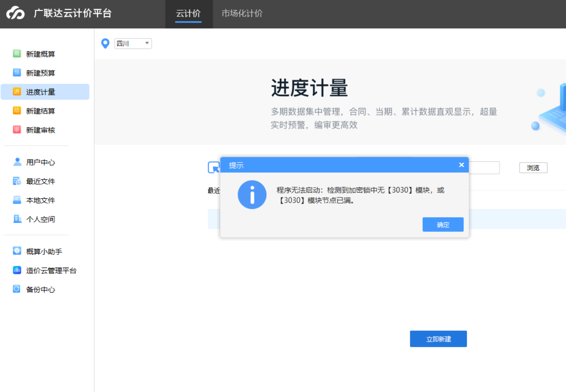Click the 新建预算 blue icon

(x=17, y=73)
